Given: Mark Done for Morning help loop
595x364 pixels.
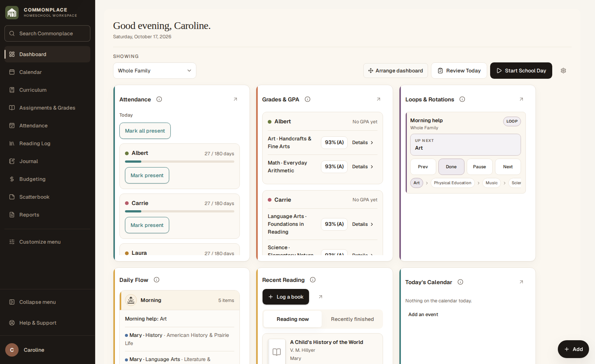Looking at the screenshot, I should (451, 167).
